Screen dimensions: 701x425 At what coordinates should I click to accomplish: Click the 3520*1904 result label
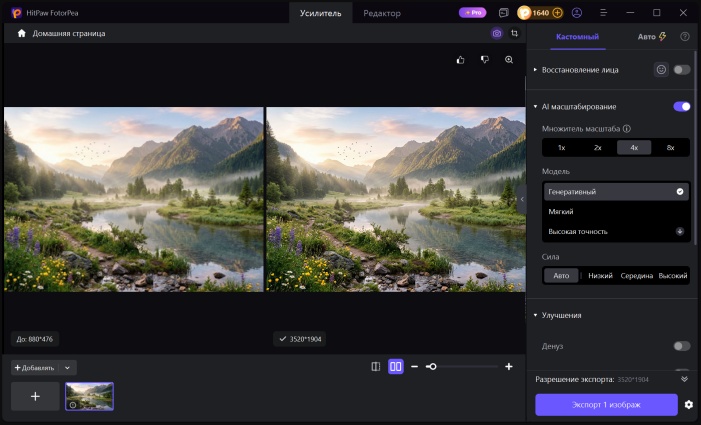pos(300,339)
